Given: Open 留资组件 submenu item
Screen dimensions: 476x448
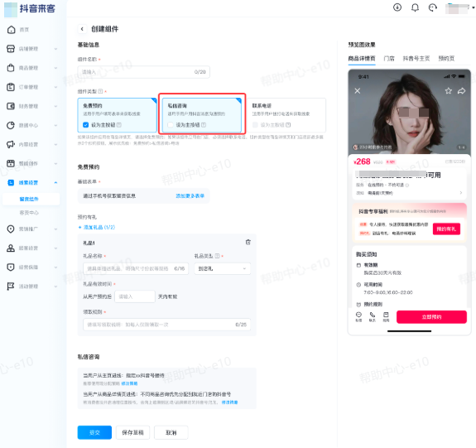Looking at the screenshot, I should pos(31,199).
